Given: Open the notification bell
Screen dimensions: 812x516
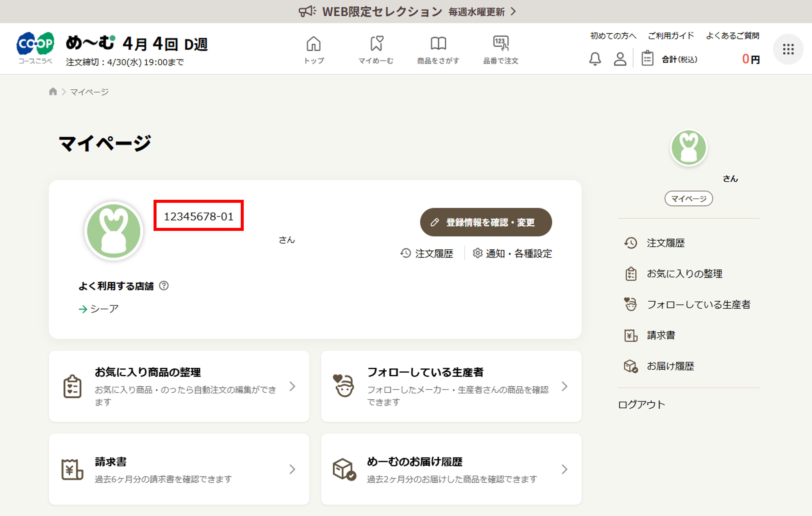Looking at the screenshot, I should (595, 59).
